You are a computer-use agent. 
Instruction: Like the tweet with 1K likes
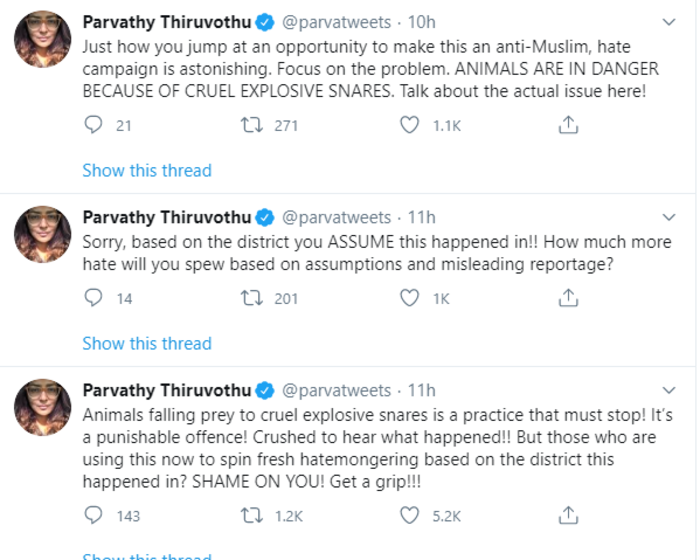(409, 298)
